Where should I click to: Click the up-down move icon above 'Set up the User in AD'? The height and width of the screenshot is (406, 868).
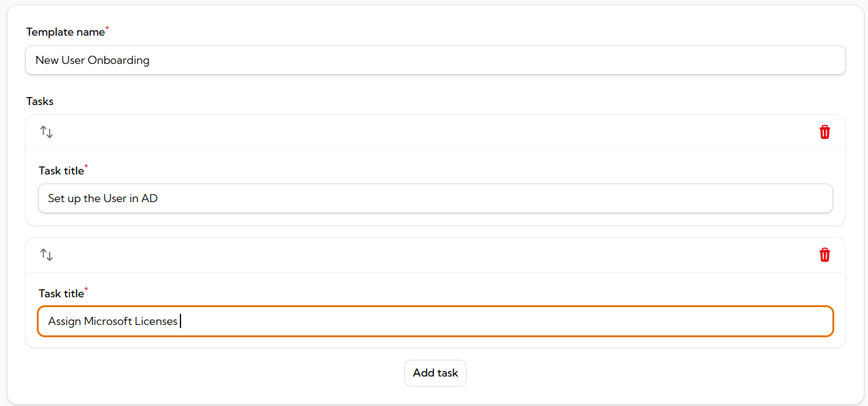[x=47, y=131]
